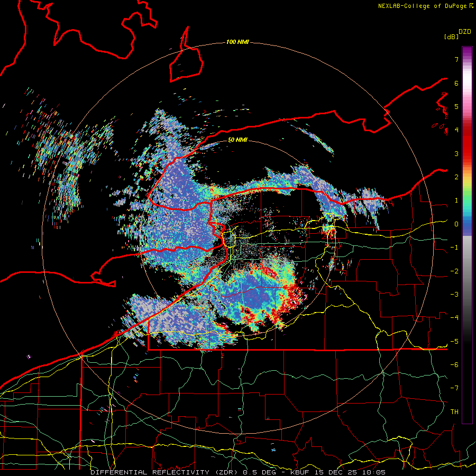Click the color scale value 3
This screenshot has width=476, height=476.
tap(456, 153)
